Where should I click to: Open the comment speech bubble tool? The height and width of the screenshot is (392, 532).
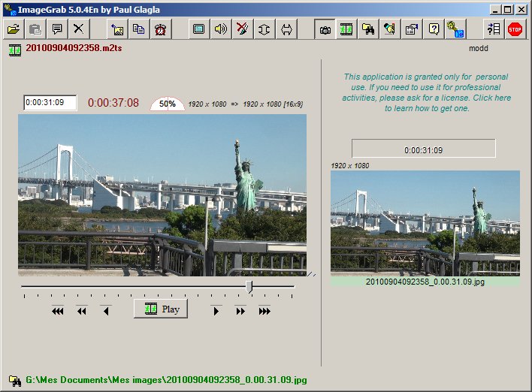point(57,29)
